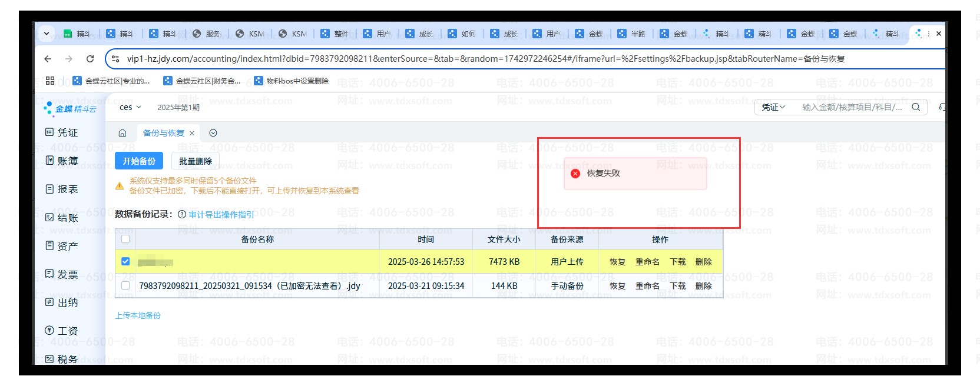Open the 服务 browser tab
The height and width of the screenshot is (386, 980).
click(x=207, y=34)
